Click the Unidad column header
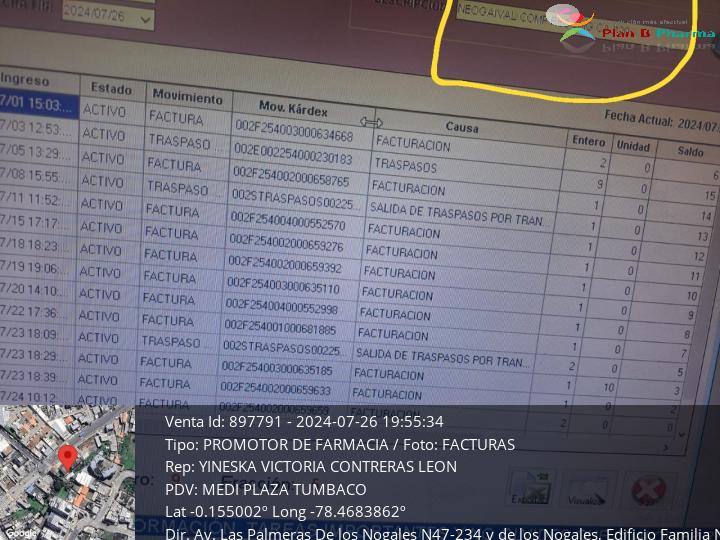Image resolution: width=720 pixels, height=540 pixels. [x=633, y=146]
